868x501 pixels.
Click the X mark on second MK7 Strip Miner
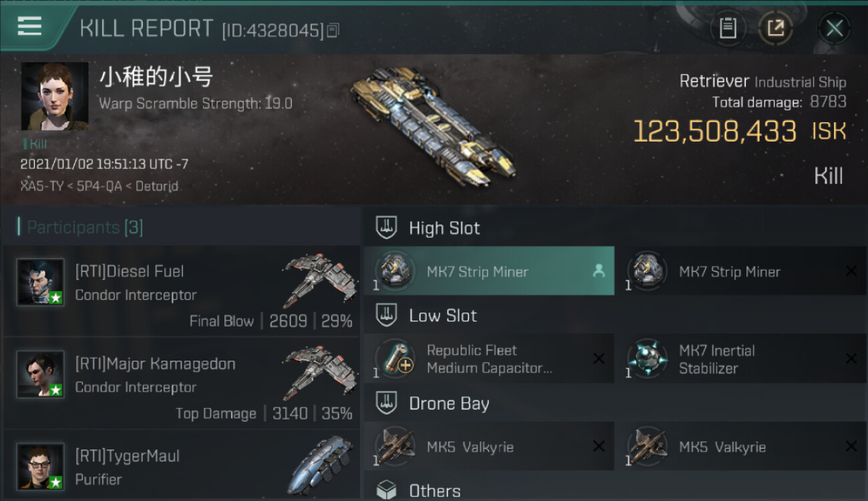(851, 271)
